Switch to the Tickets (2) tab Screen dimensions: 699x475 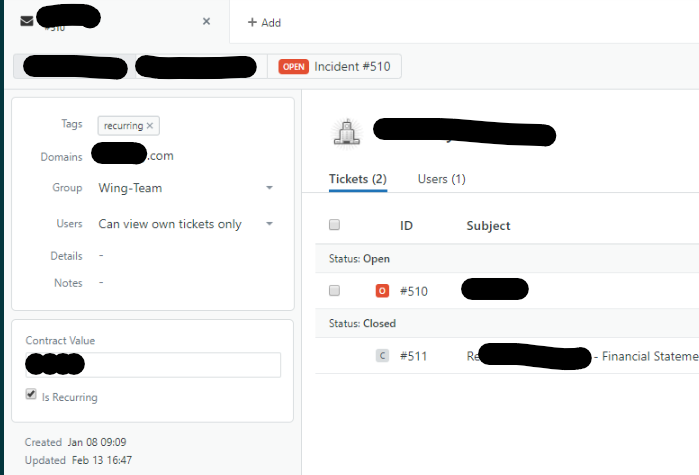[x=358, y=179]
